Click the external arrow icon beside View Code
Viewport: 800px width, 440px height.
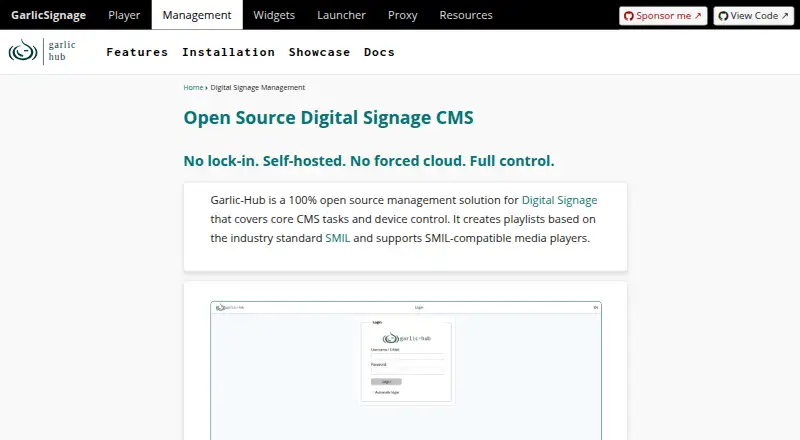(x=785, y=16)
